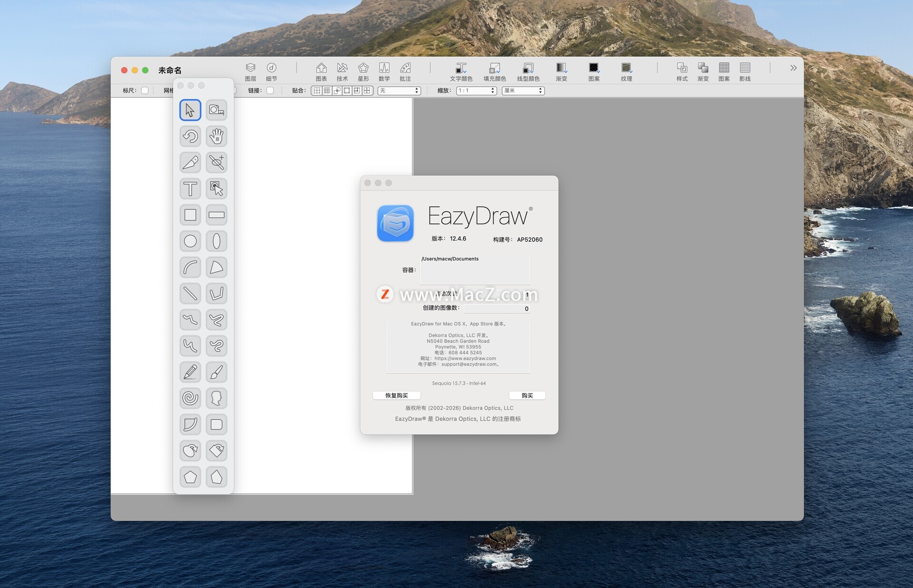This screenshot has width=913, height=588.
Task: Choose the pentagon polygon tool
Action: coord(190,476)
